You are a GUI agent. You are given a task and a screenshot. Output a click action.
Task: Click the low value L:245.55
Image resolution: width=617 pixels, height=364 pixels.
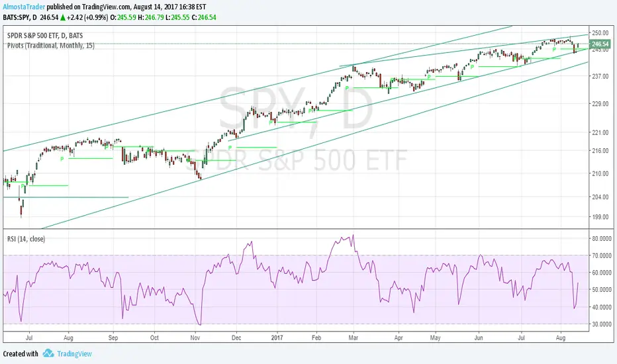[177, 17]
